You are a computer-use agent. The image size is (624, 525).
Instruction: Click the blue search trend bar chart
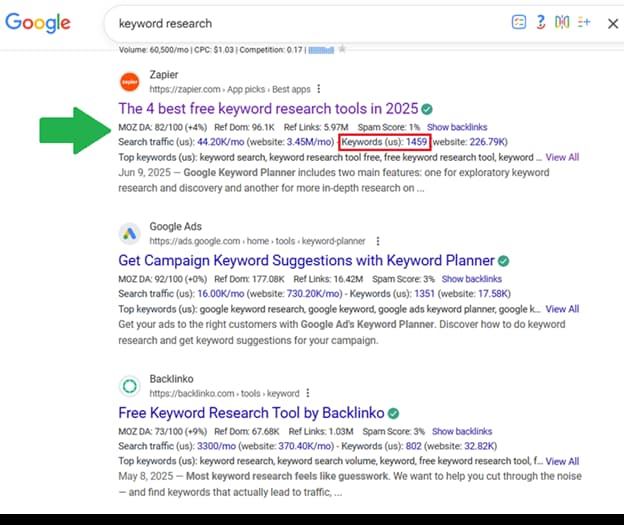(321, 50)
